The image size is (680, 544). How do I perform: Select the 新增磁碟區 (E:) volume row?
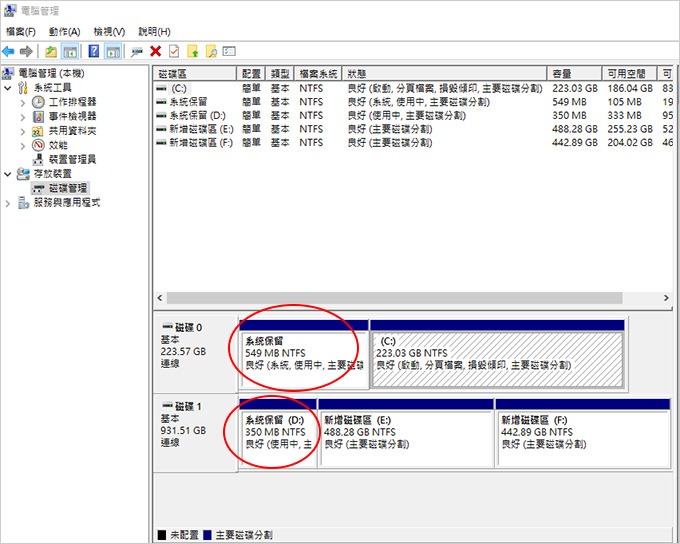pyautogui.click(x=415, y=129)
